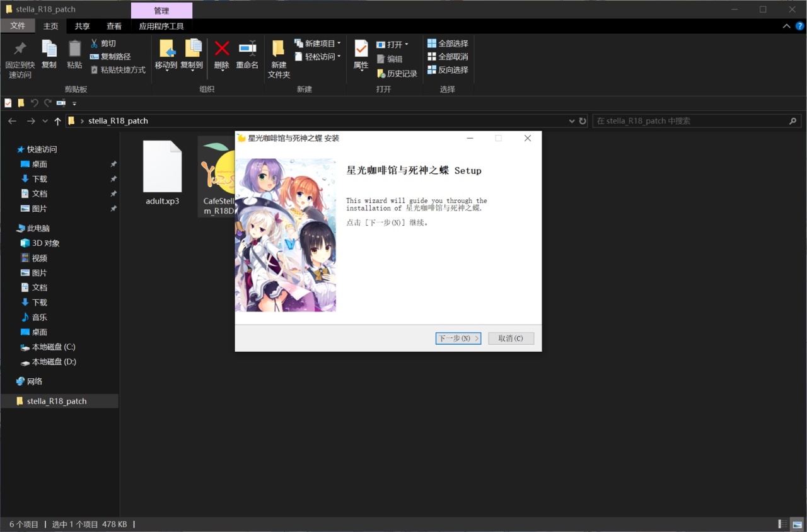This screenshot has width=807, height=532.
Task: Open the address bar history dropdown
Action: pos(572,120)
